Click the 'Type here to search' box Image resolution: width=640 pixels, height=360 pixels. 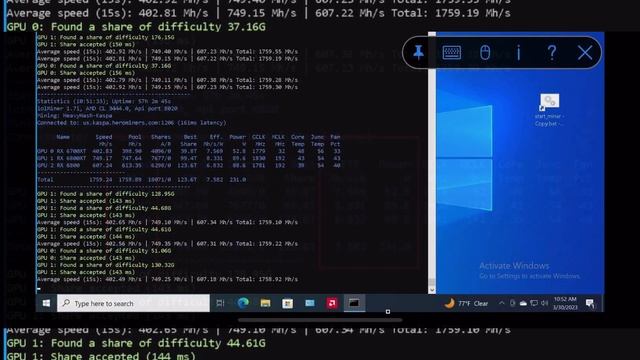(x=133, y=303)
